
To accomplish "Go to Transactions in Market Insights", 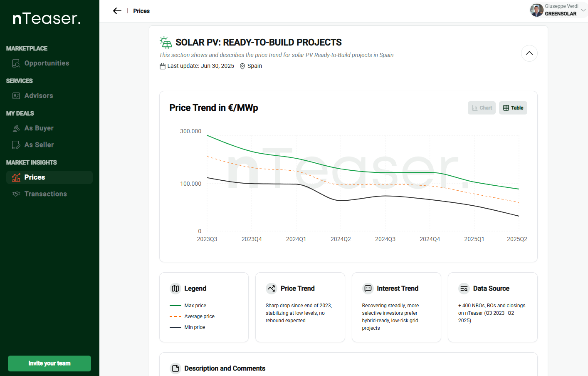I will 45,194.
